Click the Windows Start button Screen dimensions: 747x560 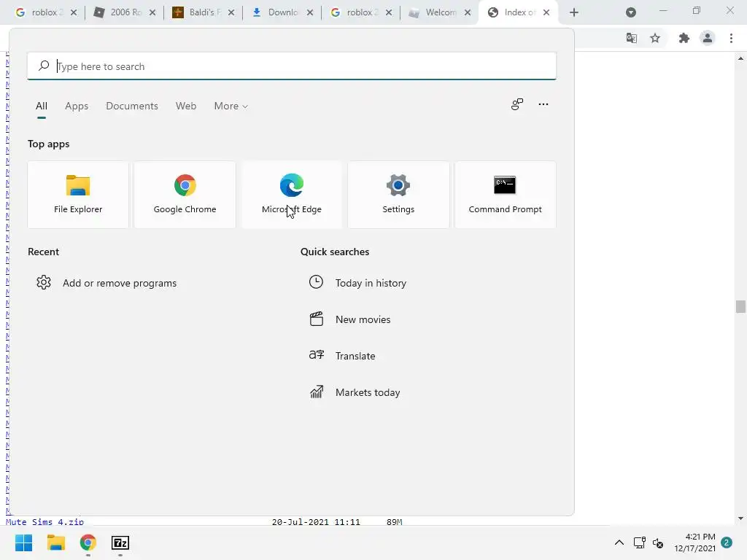23,542
